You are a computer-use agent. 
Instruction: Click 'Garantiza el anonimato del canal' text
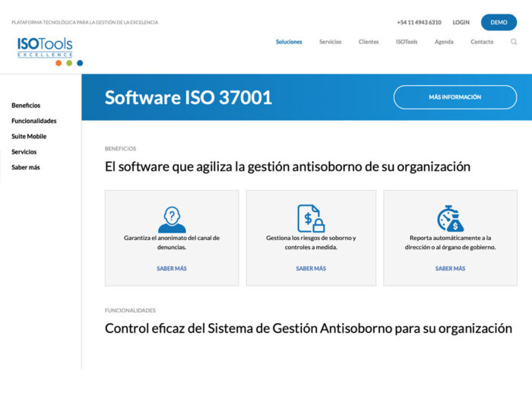point(172,242)
